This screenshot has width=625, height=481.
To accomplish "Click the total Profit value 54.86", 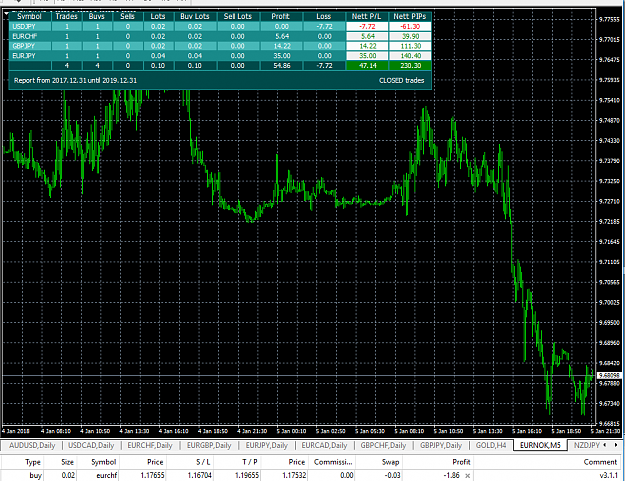I will [282, 65].
